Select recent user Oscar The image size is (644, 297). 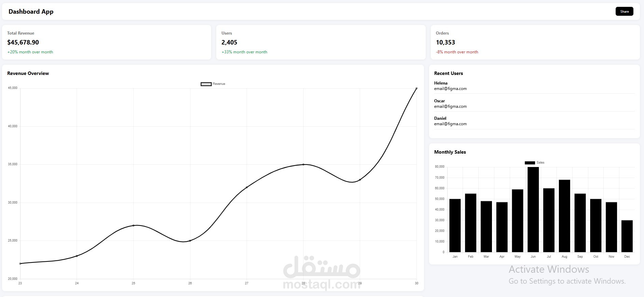534,103
